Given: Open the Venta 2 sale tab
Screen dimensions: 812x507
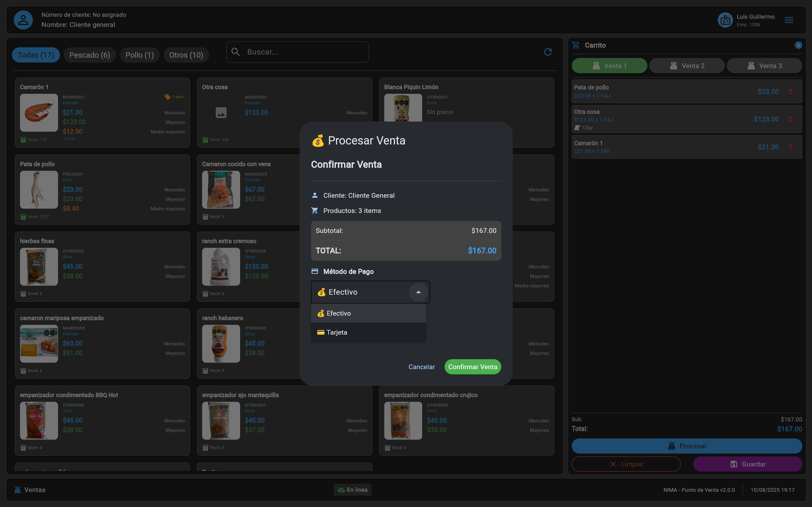Looking at the screenshot, I should point(687,65).
